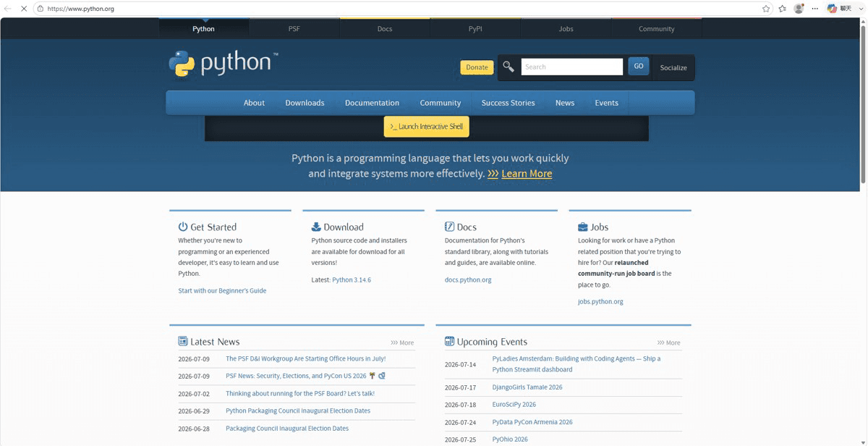868x446 pixels.
Task: Open EuroSciPy 2026 event
Action: pyautogui.click(x=514, y=405)
